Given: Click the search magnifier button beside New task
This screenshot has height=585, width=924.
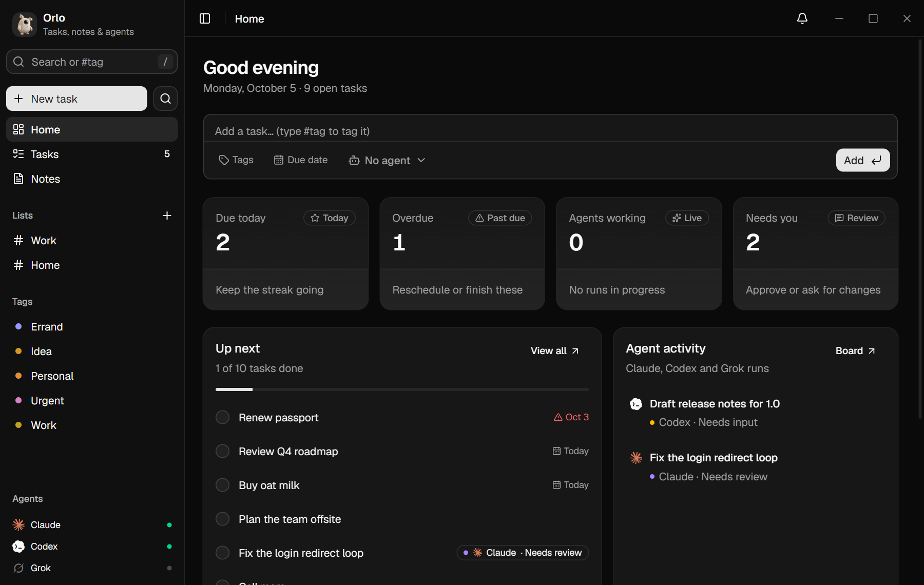Looking at the screenshot, I should [x=165, y=99].
